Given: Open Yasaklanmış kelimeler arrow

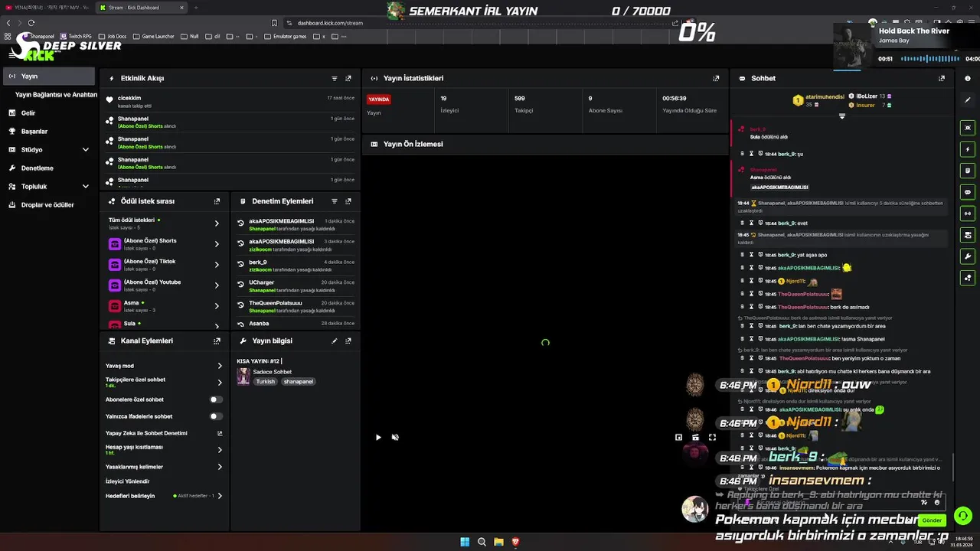Looking at the screenshot, I should tap(220, 467).
